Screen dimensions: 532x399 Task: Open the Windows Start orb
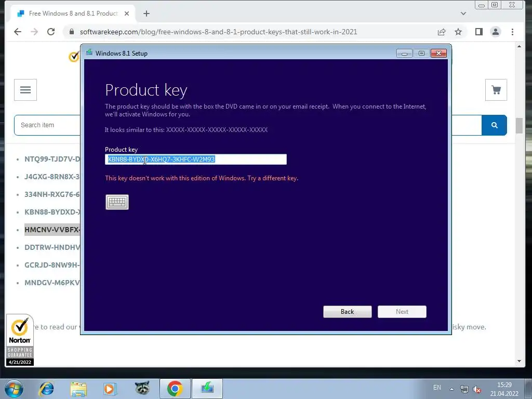[x=14, y=389]
